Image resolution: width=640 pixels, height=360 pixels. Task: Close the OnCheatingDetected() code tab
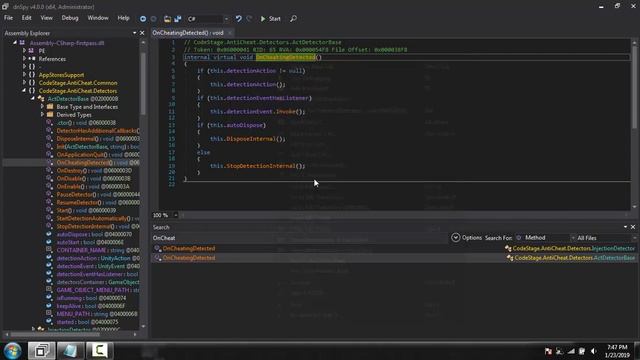click(x=230, y=33)
